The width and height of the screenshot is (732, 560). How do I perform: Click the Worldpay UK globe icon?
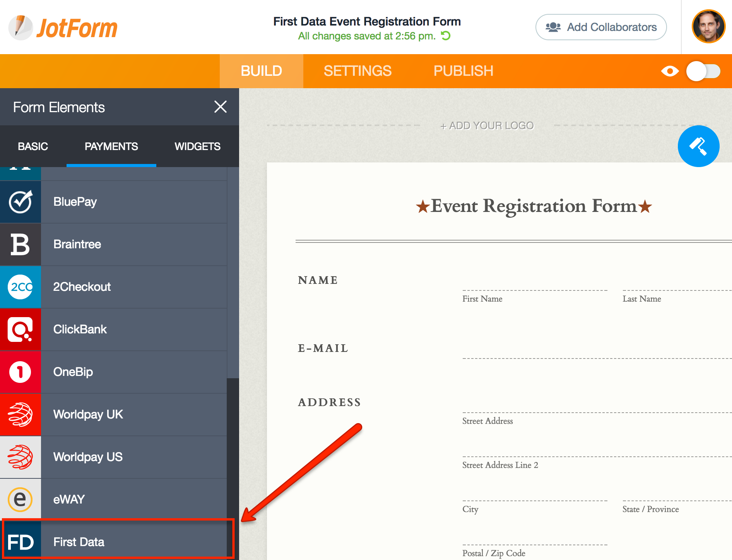click(x=21, y=415)
